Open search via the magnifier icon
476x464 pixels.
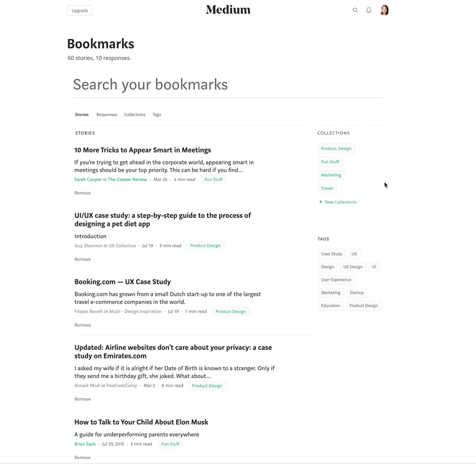[355, 10]
